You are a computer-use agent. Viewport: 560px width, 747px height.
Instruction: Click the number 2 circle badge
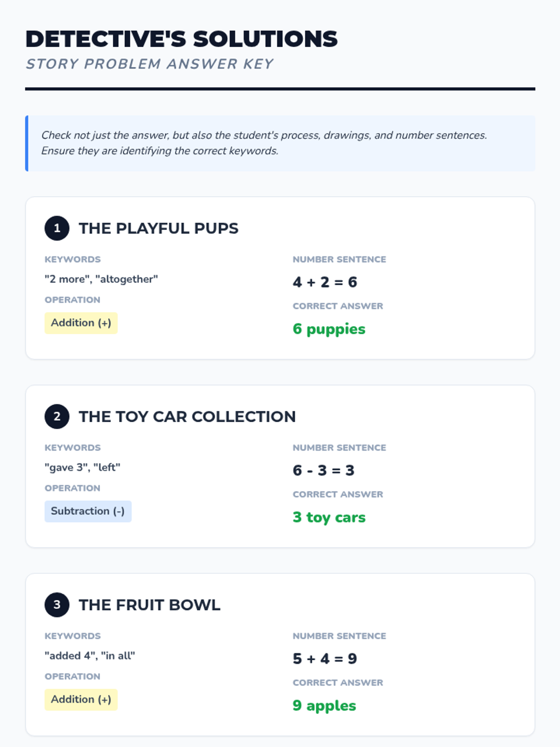57,416
